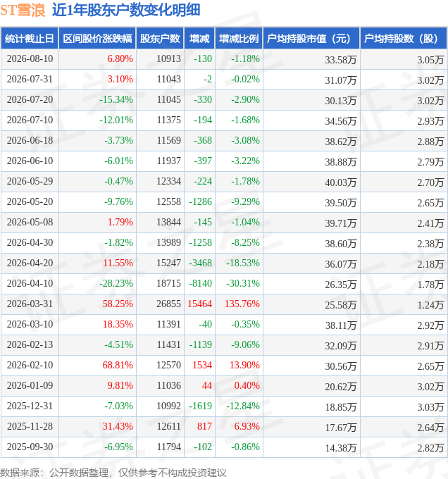448x479 pixels.
Task: Select the 股东户数 column header
Action: point(160,39)
